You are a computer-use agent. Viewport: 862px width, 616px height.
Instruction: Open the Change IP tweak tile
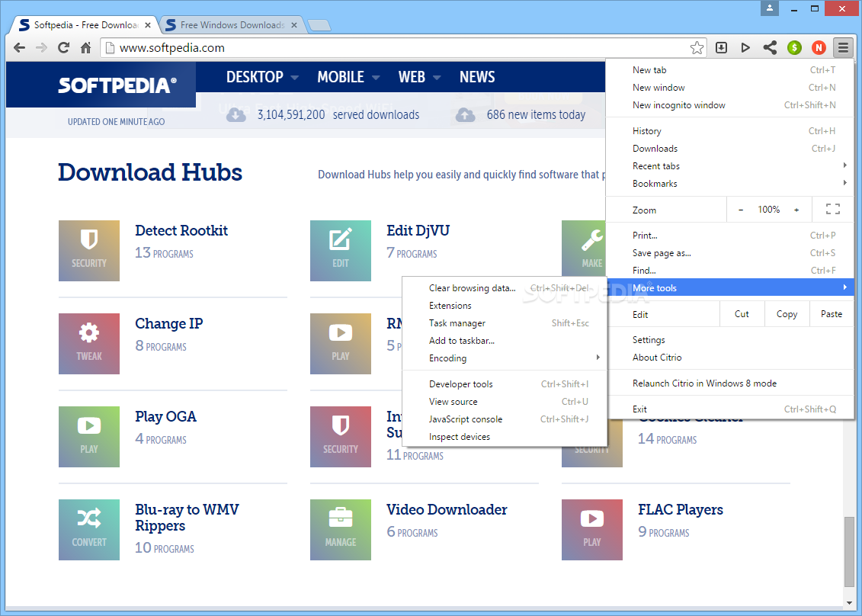coord(89,344)
